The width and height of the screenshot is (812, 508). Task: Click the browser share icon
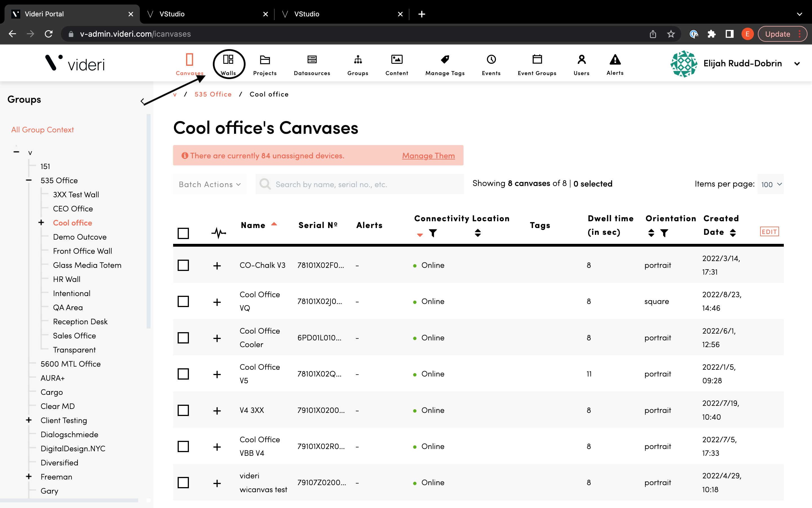[x=653, y=34]
